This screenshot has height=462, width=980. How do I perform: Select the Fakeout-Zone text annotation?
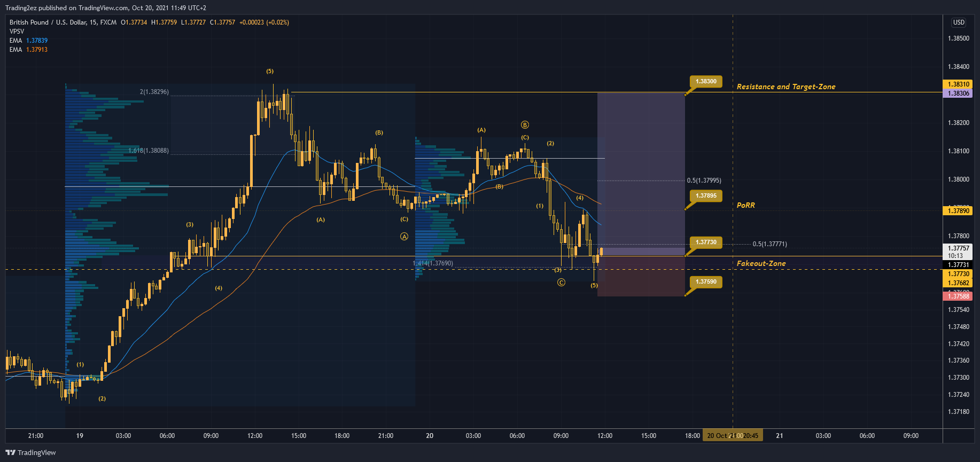(x=761, y=263)
